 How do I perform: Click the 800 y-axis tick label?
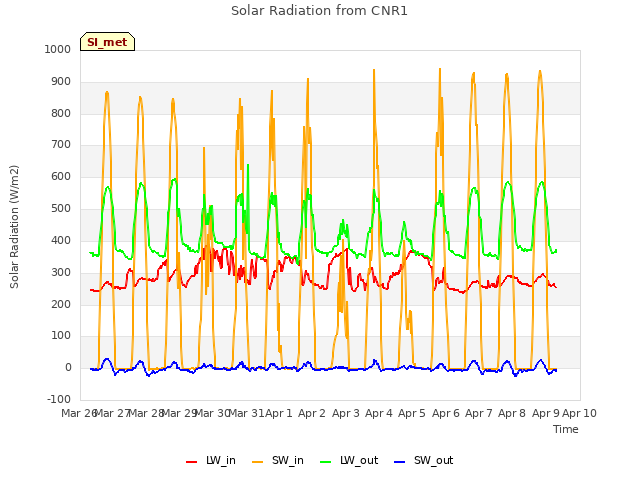(x=61, y=113)
